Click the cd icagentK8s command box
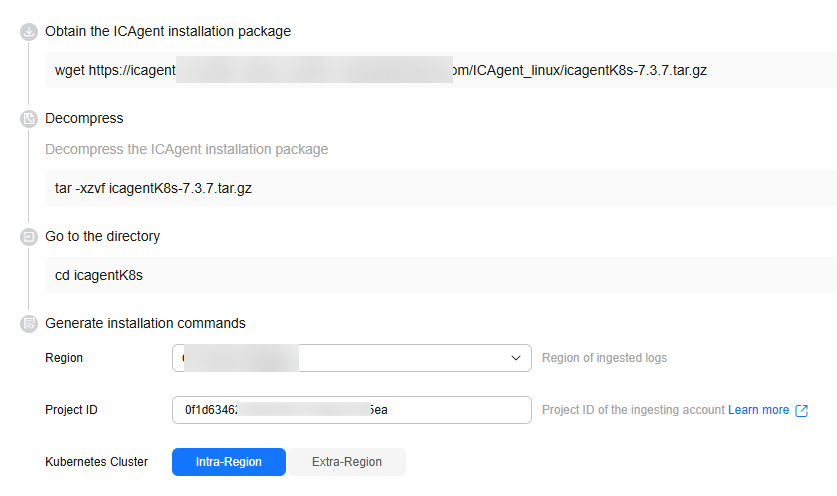The width and height of the screenshot is (837, 496). point(441,275)
